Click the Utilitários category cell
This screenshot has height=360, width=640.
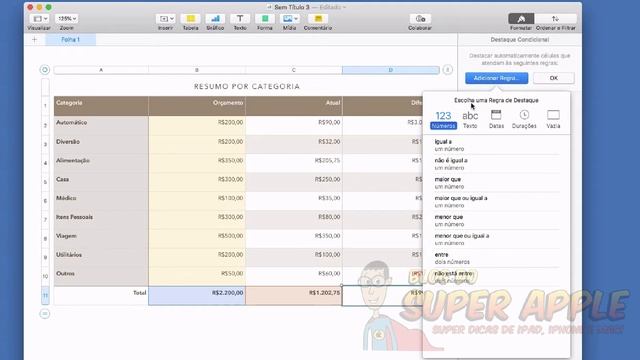click(x=101, y=257)
